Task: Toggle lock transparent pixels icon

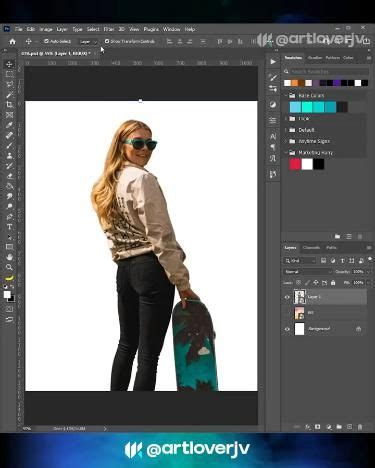Action: point(299,283)
